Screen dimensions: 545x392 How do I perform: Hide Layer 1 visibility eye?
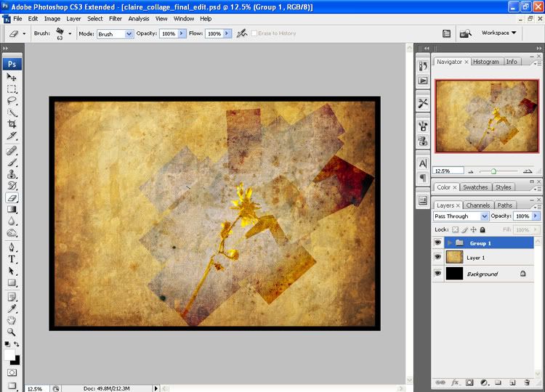[438, 257]
